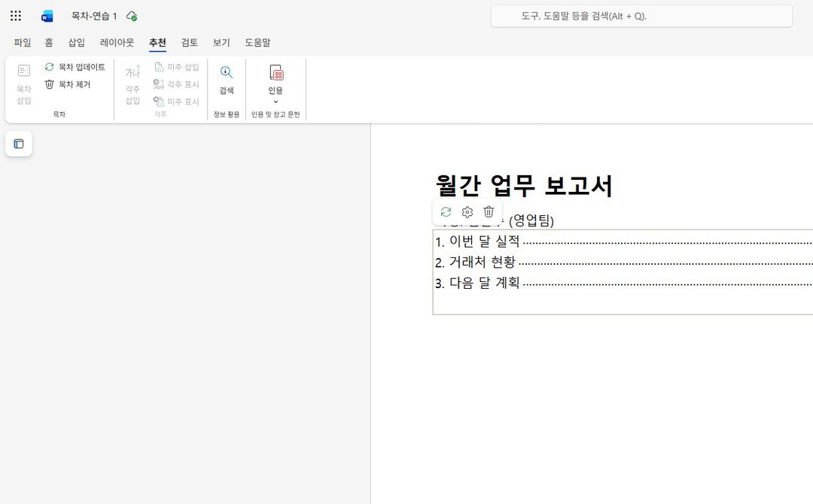Viewport: 813px width, 504px height.
Task: Select the 추천 ribbon tab
Action: pyautogui.click(x=157, y=42)
